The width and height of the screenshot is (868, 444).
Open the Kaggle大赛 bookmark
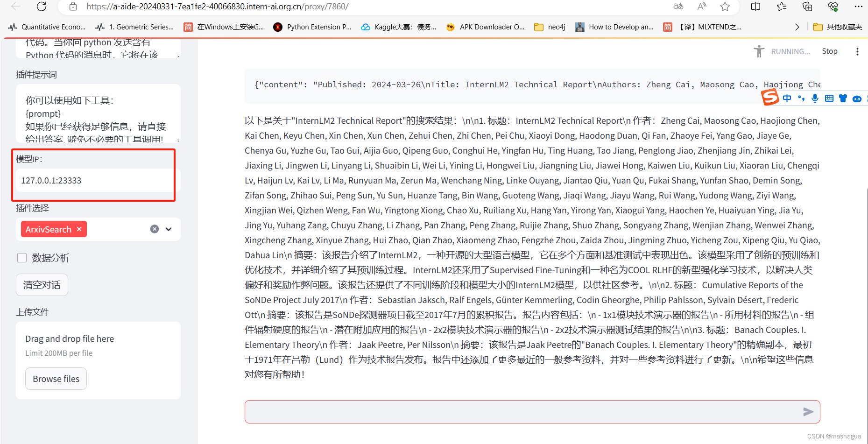[x=399, y=27]
